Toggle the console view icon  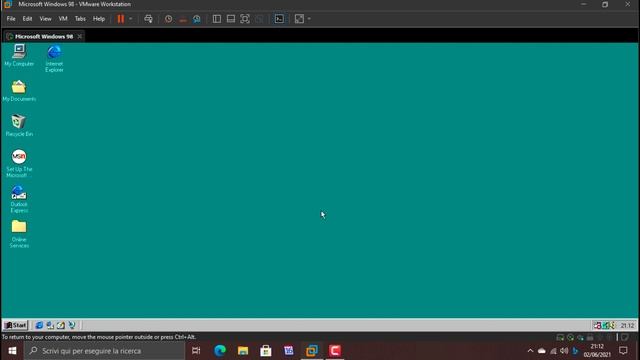click(x=279, y=19)
